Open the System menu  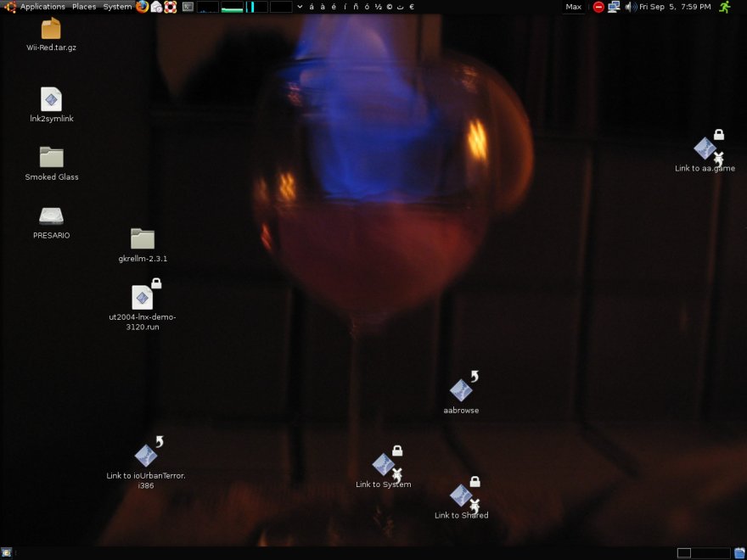pos(117,7)
